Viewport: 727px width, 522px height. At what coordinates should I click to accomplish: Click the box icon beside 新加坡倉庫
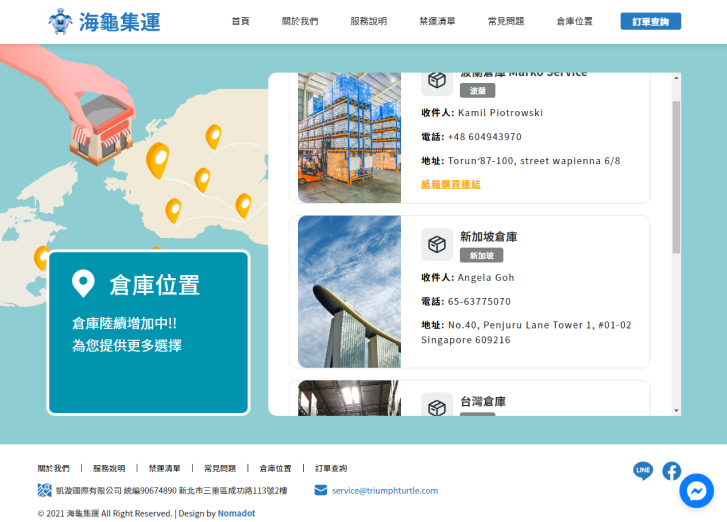point(436,244)
